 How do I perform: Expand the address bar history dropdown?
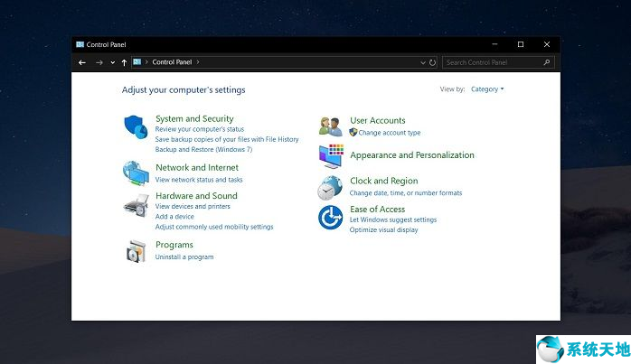[x=422, y=62]
